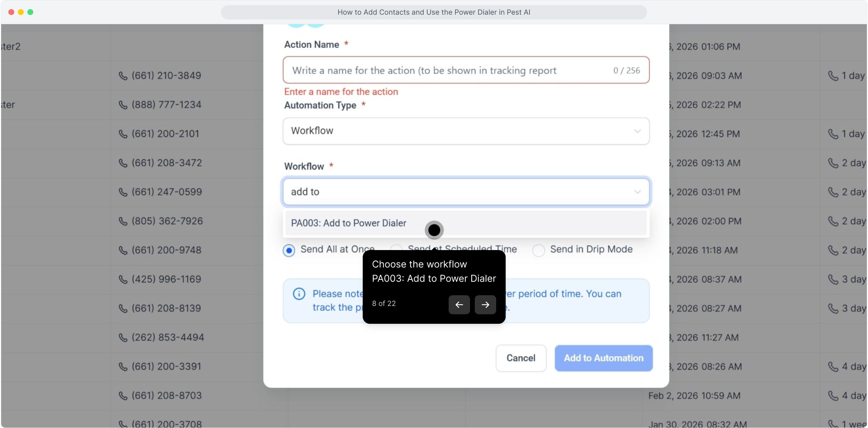Open the Automation Type dropdown chevron
Viewport: 868px width, 428px height.
click(637, 131)
